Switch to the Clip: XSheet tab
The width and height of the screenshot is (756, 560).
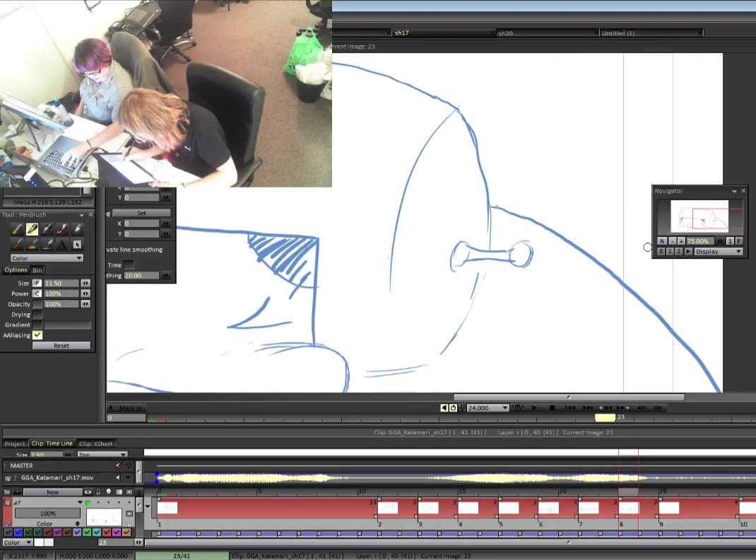(96, 443)
